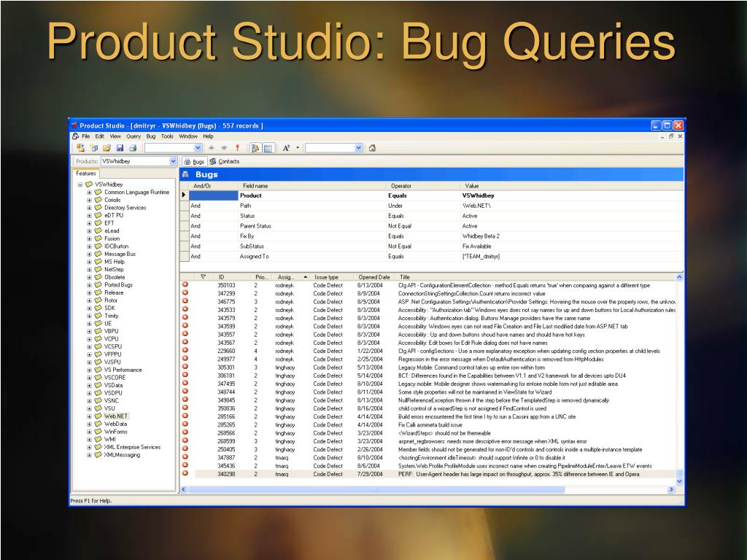The height and width of the screenshot is (560, 747).
Task: Click the folder icon next to Web.NET
Action: [x=98, y=416]
